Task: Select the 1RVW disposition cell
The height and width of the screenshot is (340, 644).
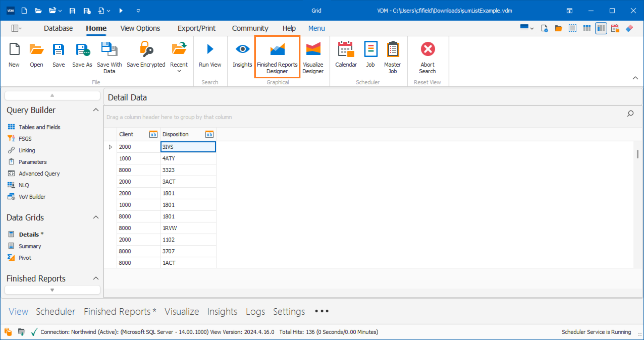Action: click(x=188, y=228)
